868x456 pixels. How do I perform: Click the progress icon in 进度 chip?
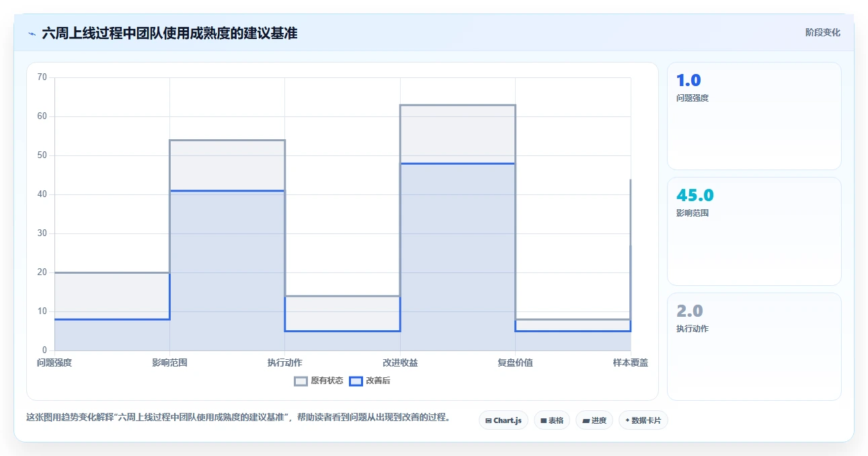tap(586, 421)
